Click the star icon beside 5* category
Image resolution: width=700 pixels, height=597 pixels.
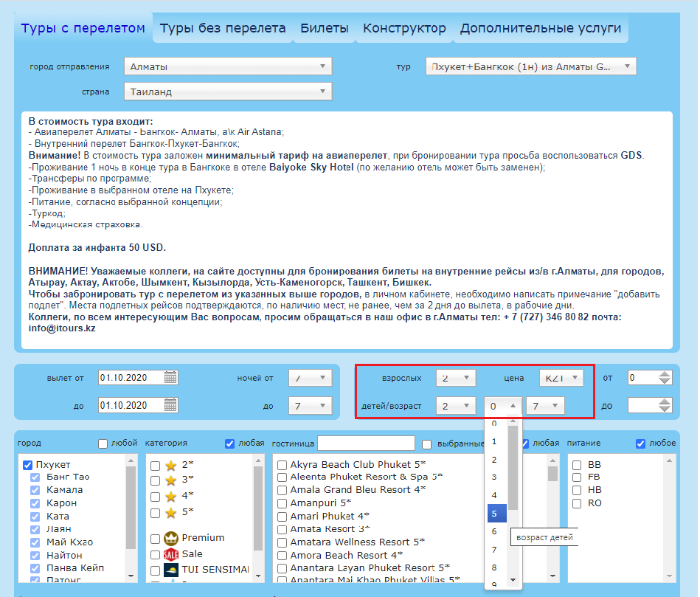171,512
